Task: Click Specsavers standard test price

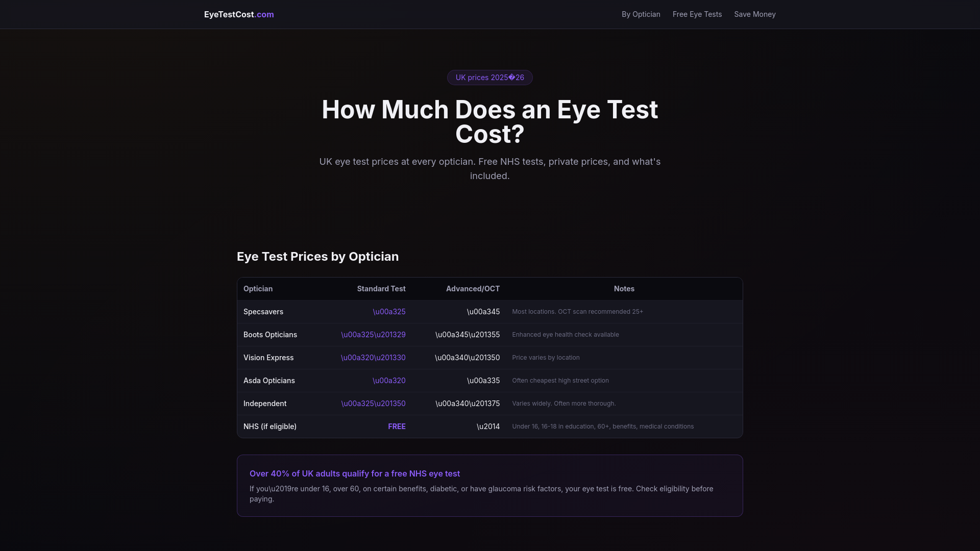Action: coord(389,312)
